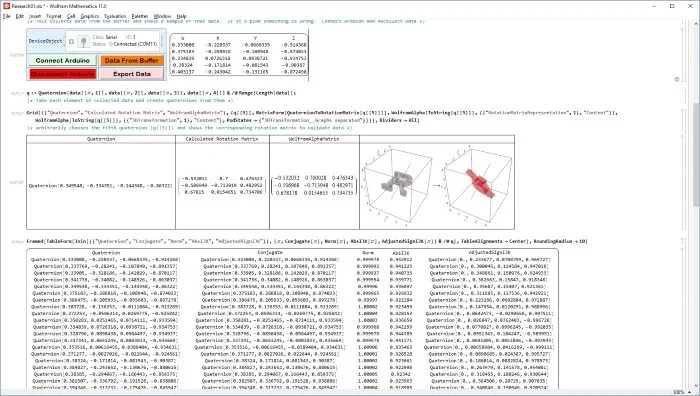
Task: Click the "Norm" column header in the framed table
Action: point(368,252)
